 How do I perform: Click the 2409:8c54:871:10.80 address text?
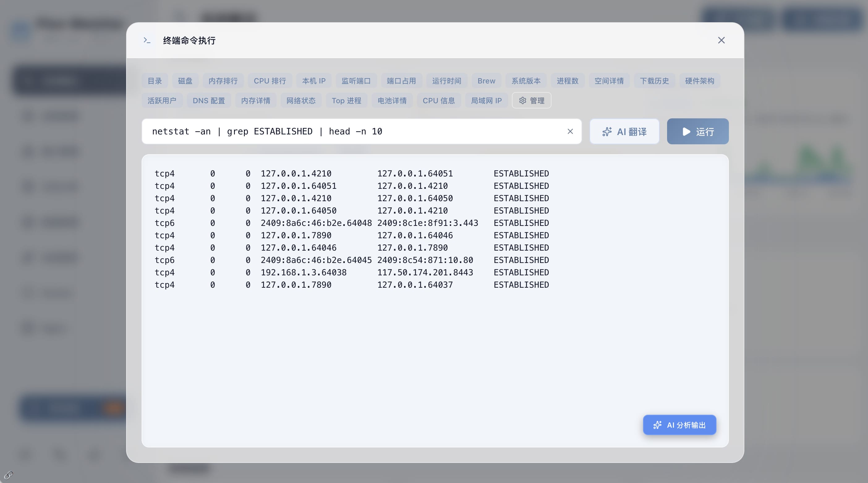[x=425, y=260]
